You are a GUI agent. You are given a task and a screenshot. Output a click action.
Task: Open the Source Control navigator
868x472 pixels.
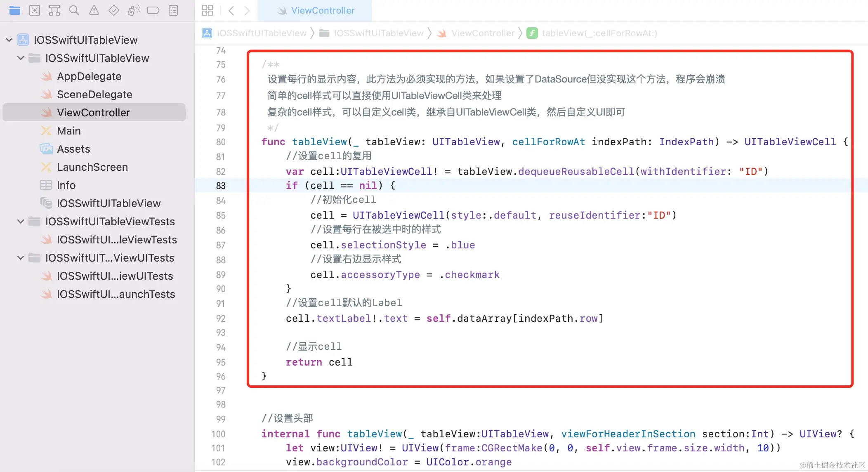pyautogui.click(x=35, y=10)
